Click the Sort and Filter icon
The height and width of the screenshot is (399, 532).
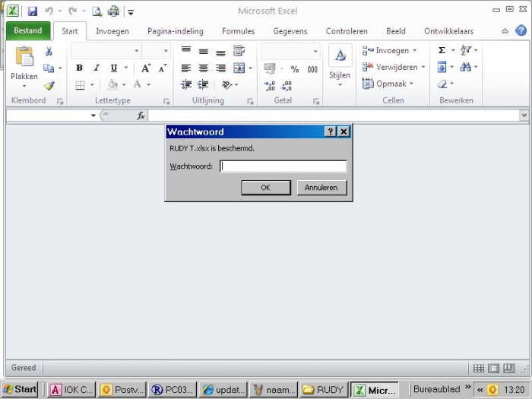pos(465,50)
